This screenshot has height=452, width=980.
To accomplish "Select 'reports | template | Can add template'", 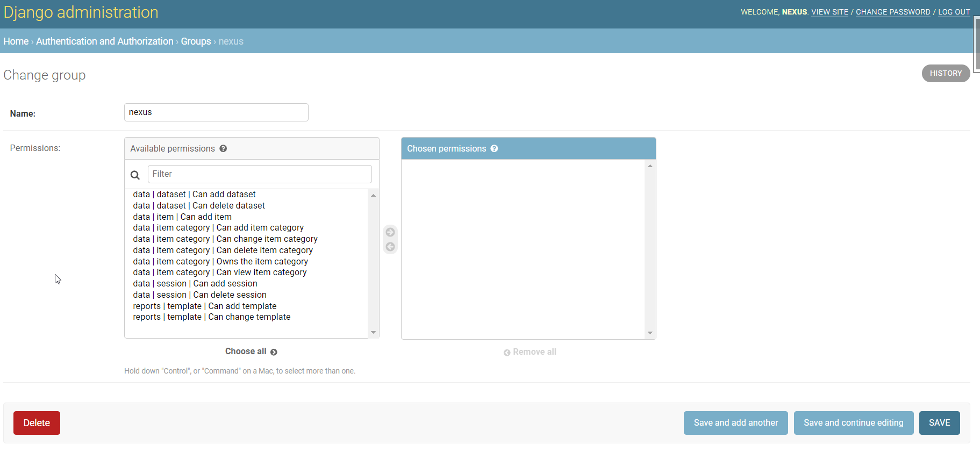I will [x=247, y=306].
